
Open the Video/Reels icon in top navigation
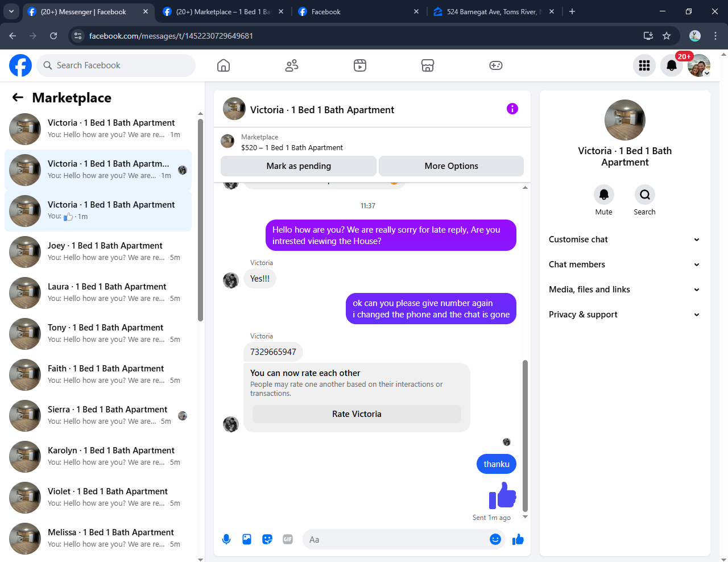(360, 65)
